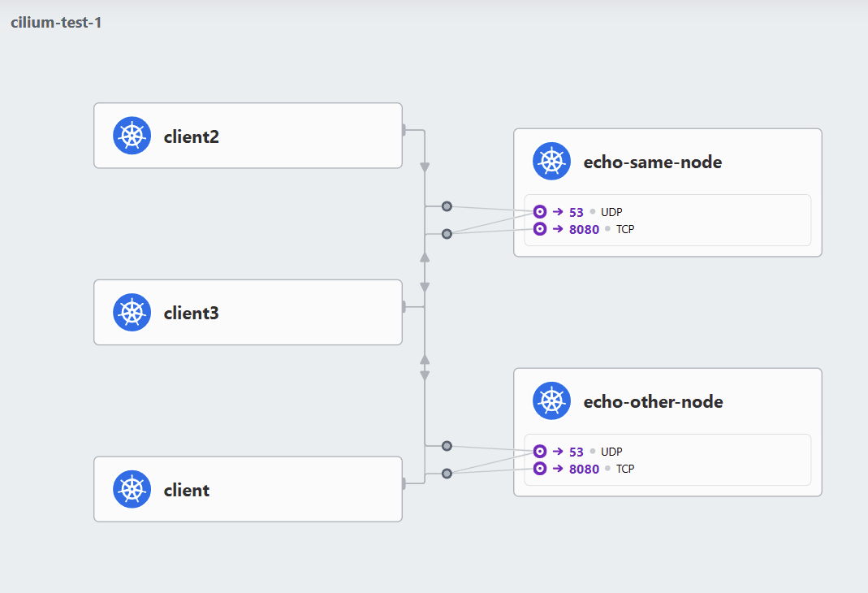Click lower connector dot toward echo-same-node
Image resolution: width=868 pixels, height=593 pixels.
coord(447,234)
